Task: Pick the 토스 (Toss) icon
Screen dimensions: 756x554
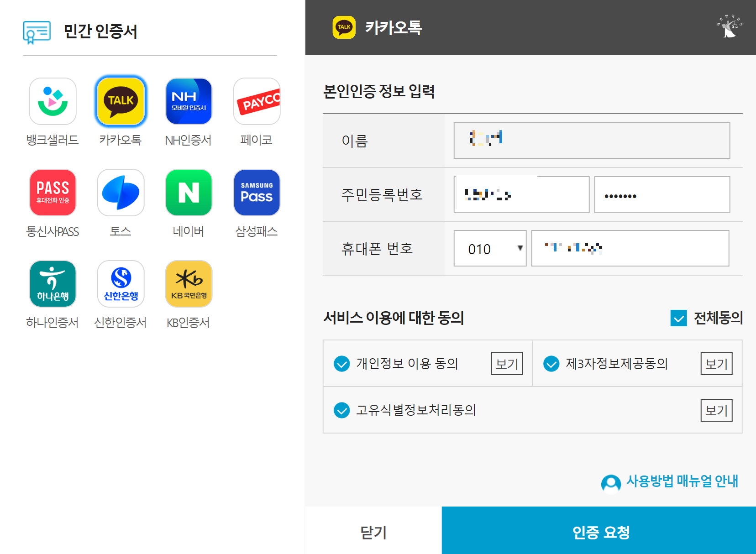Action: pos(121,193)
